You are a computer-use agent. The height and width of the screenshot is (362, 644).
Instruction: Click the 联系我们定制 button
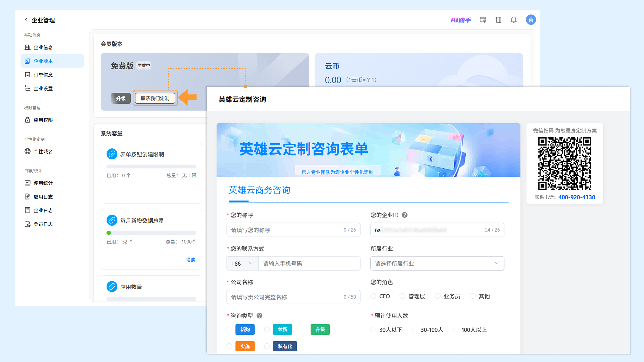[155, 98]
